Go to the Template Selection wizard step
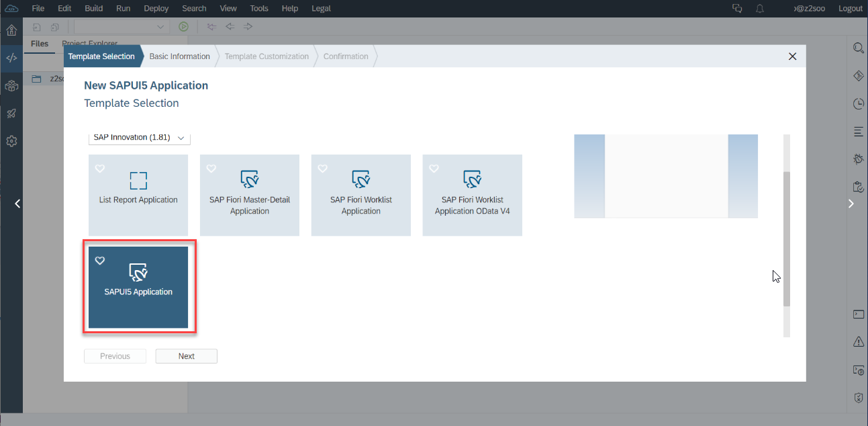 101,56
